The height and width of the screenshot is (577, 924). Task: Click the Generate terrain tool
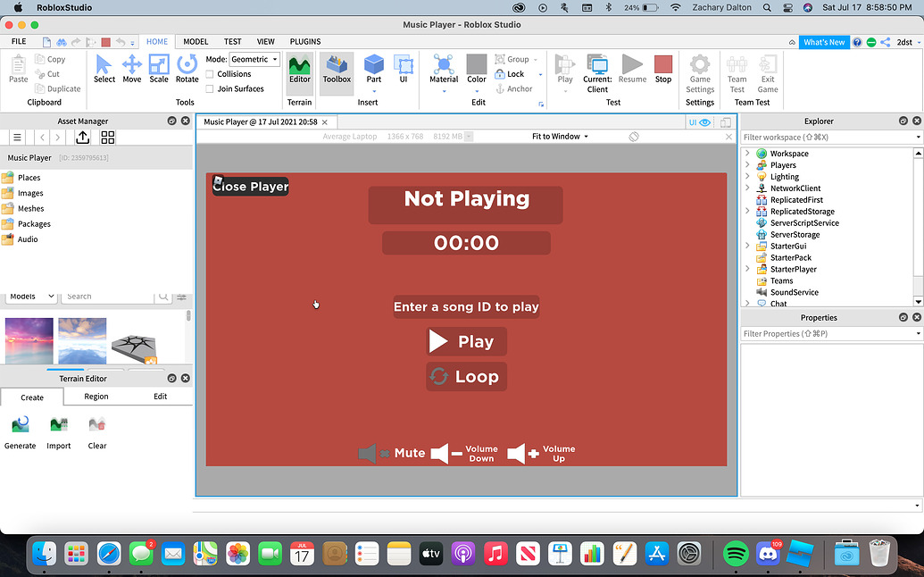point(20,432)
